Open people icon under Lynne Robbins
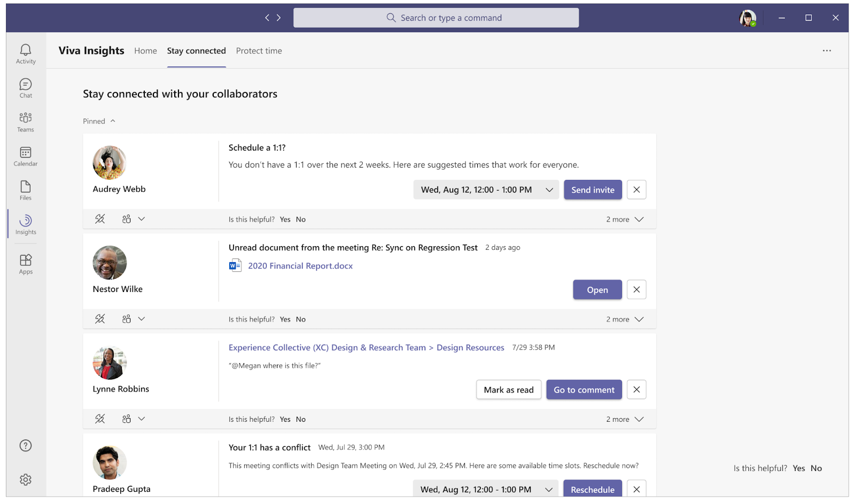The width and height of the screenshot is (855, 504). coord(127,419)
